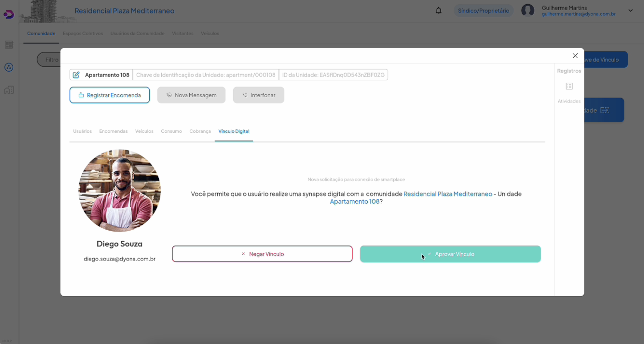Screen dimensions: 644x344
Task: Click the edit pencil icon beside Apartamento 108
Action: 76,75
